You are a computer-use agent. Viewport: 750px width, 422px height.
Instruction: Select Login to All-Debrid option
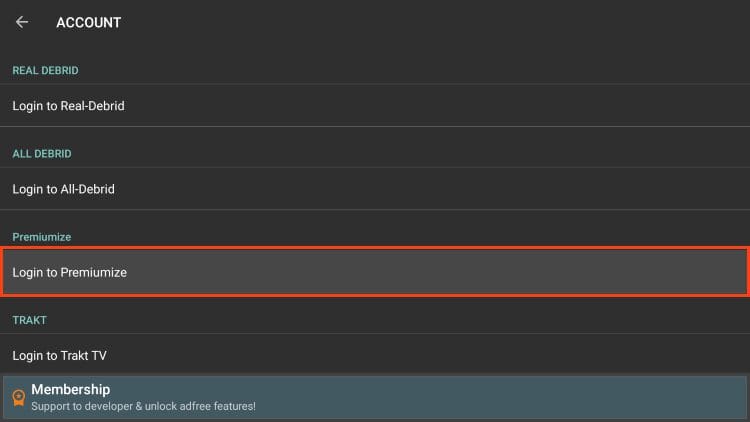(64, 189)
